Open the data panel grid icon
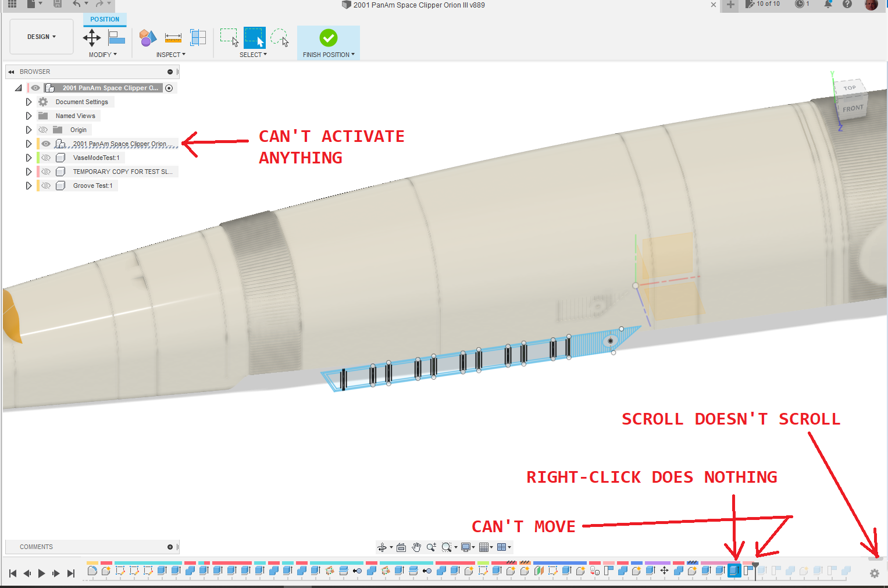This screenshot has height=588, width=888. [x=12, y=3]
